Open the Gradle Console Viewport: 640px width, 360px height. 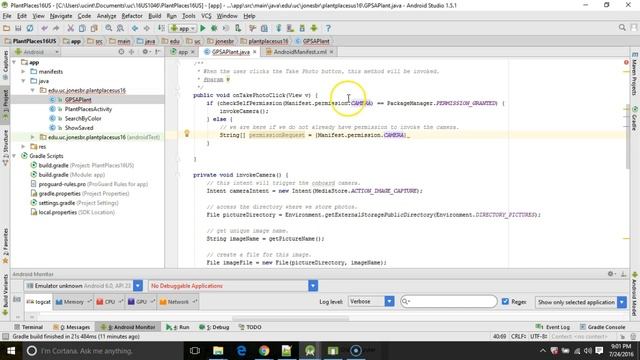click(x=602, y=327)
